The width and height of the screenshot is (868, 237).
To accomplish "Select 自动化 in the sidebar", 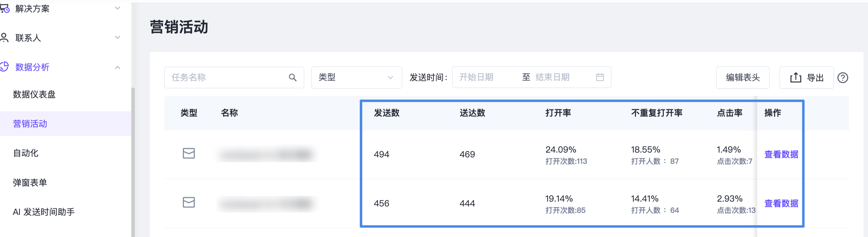I will click(26, 153).
